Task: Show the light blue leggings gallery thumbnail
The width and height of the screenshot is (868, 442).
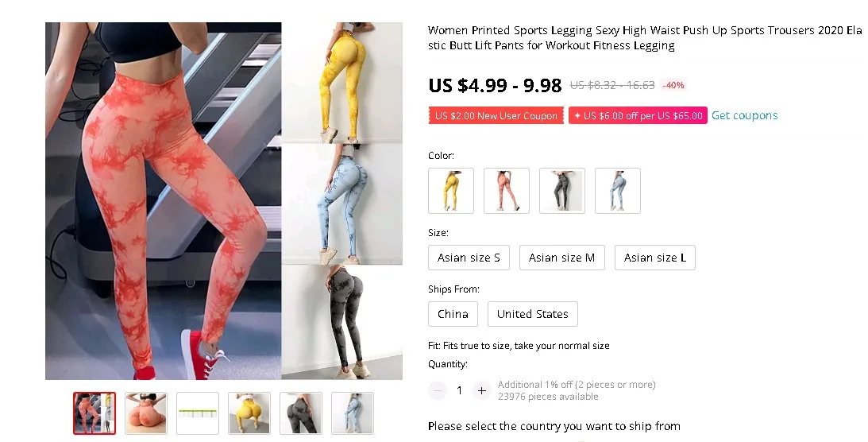Action: pos(353,413)
